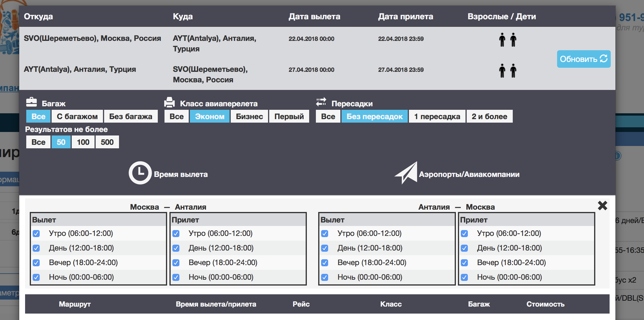Uncheck Ночь arrival for Анталия — Москва

464,277
